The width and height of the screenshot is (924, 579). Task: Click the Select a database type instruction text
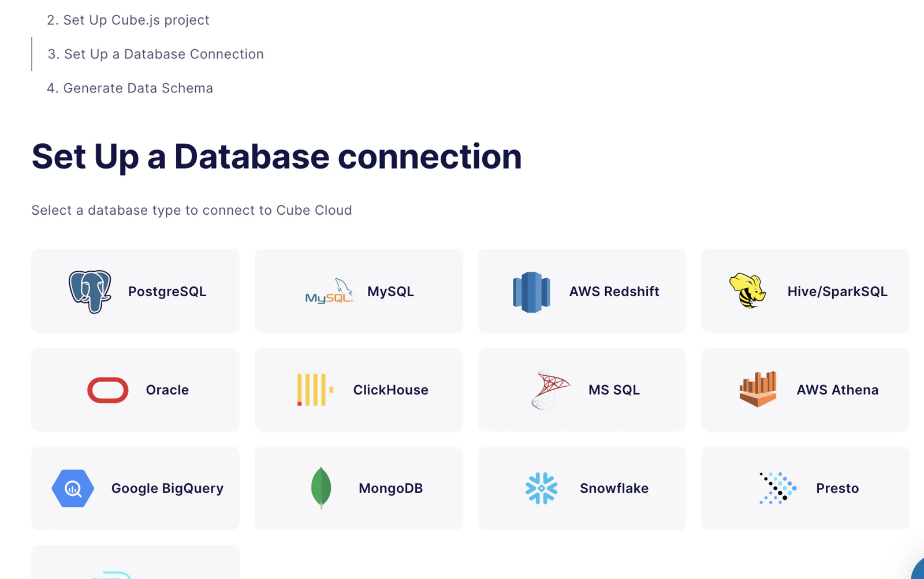tap(191, 210)
